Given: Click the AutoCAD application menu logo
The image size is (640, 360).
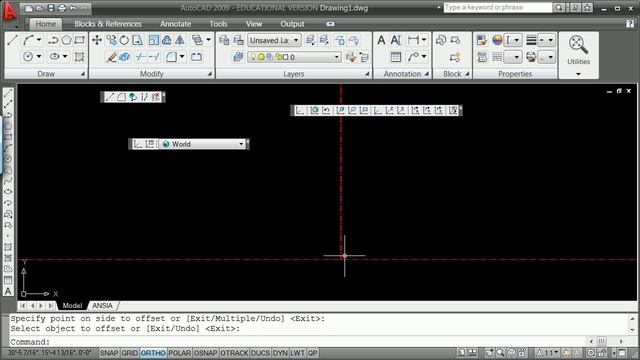Looking at the screenshot, I should tap(9, 11).
